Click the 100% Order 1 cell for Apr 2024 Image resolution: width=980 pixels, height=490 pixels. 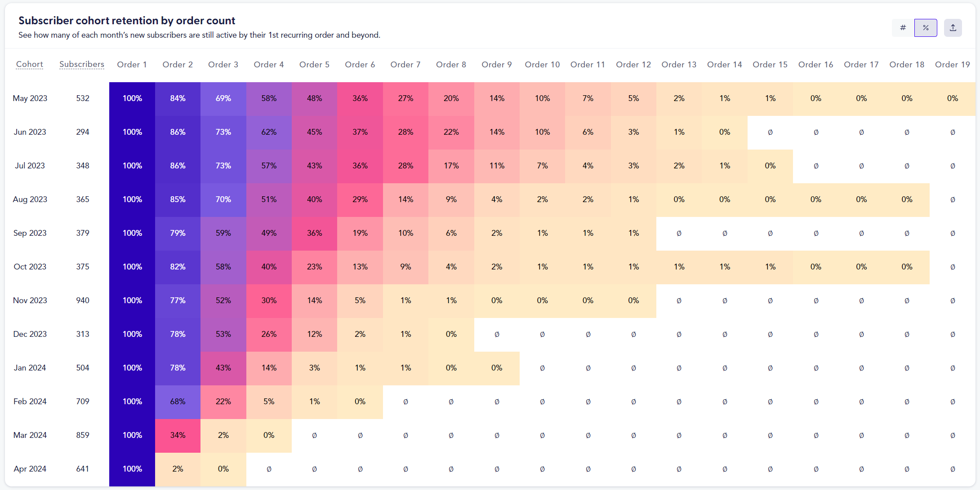click(x=132, y=468)
